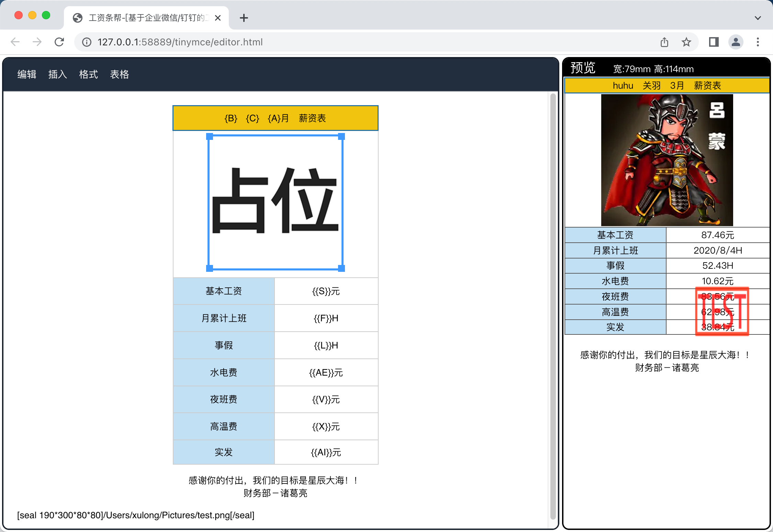
Task: Open the user profile avatar icon
Action: tap(736, 42)
